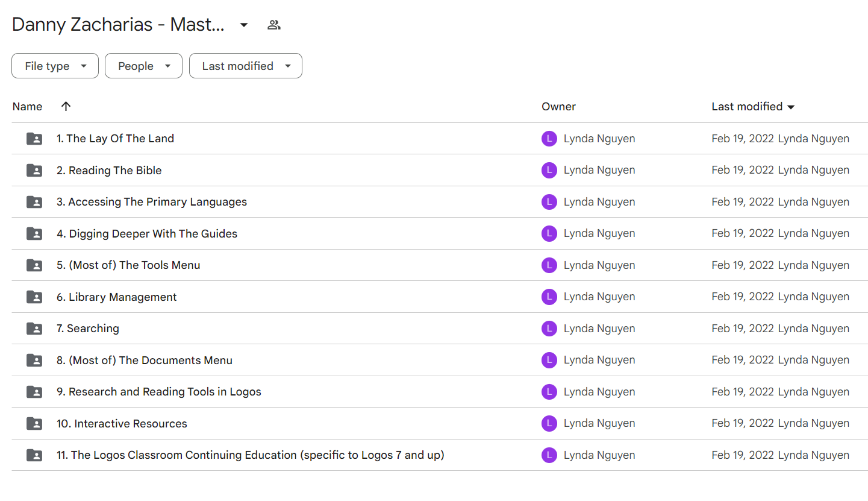The height and width of the screenshot is (501, 868).
Task: Click owner name in Research and Reading Tools row
Action: (x=599, y=392)
